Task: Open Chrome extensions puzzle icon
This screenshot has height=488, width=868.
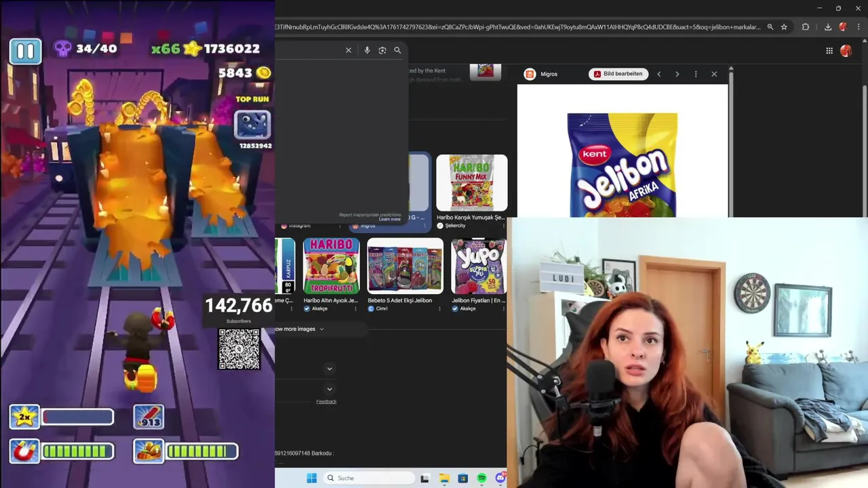Action: coord(806,27)
